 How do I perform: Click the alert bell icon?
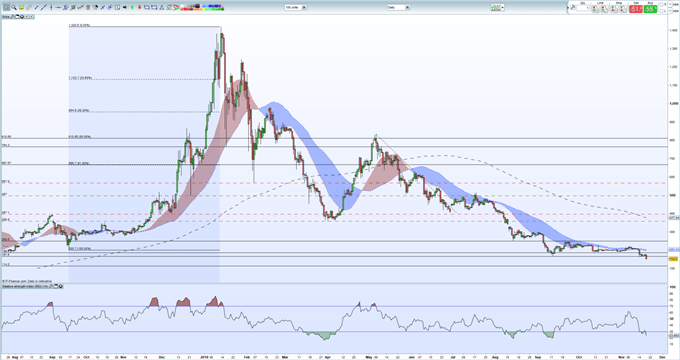point(21,7)
